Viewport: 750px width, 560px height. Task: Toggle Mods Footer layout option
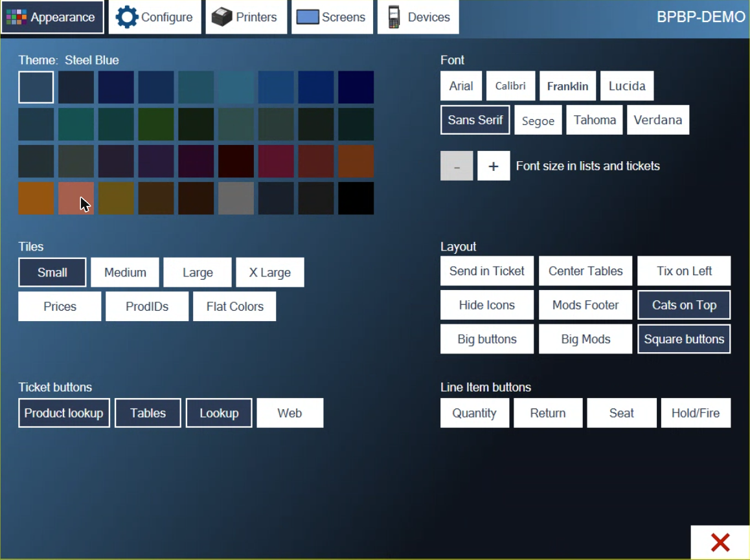click(585, 305)
